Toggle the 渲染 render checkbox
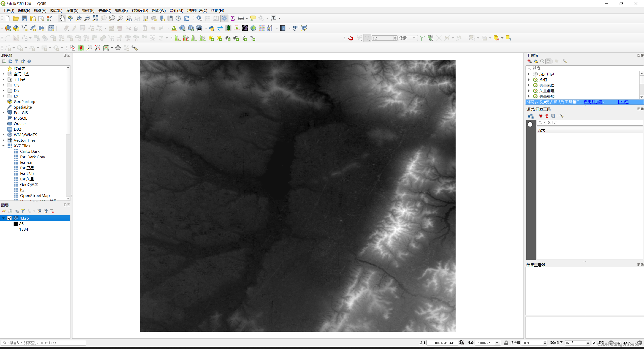644x349 pixels. pos(594,343)
